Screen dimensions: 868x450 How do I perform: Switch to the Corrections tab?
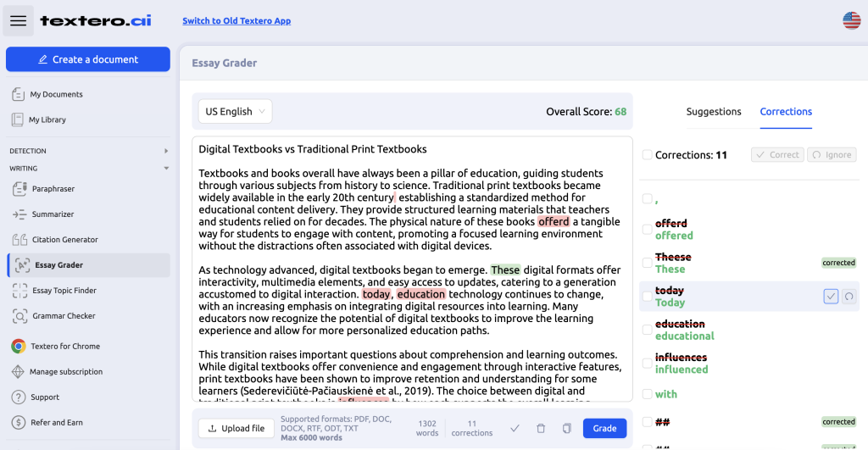pos(786,111)
